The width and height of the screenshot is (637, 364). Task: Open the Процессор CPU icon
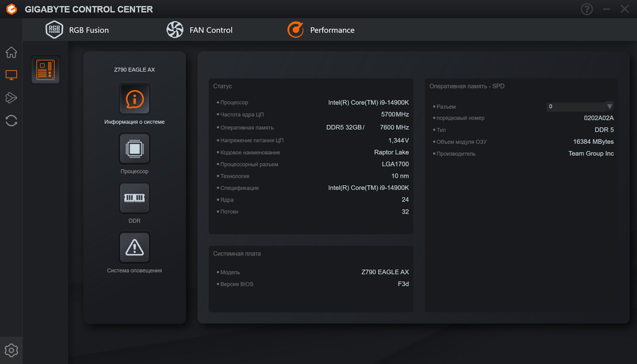click(x=135, y=148)
